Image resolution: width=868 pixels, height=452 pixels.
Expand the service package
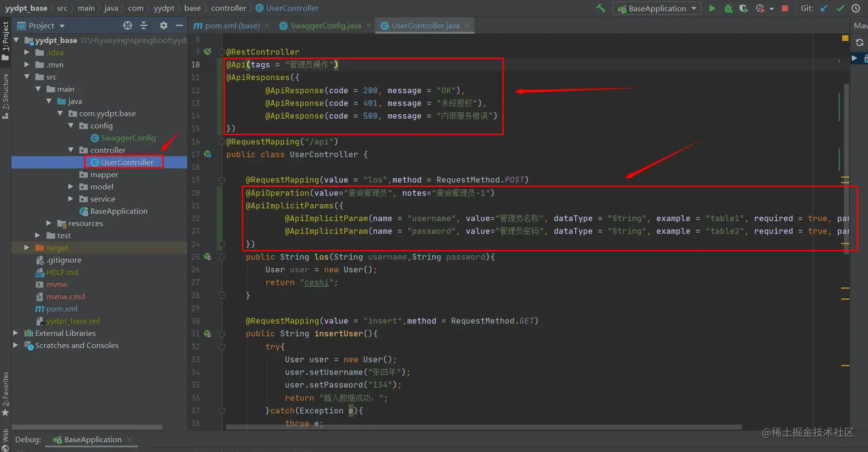tap(71, 199)
